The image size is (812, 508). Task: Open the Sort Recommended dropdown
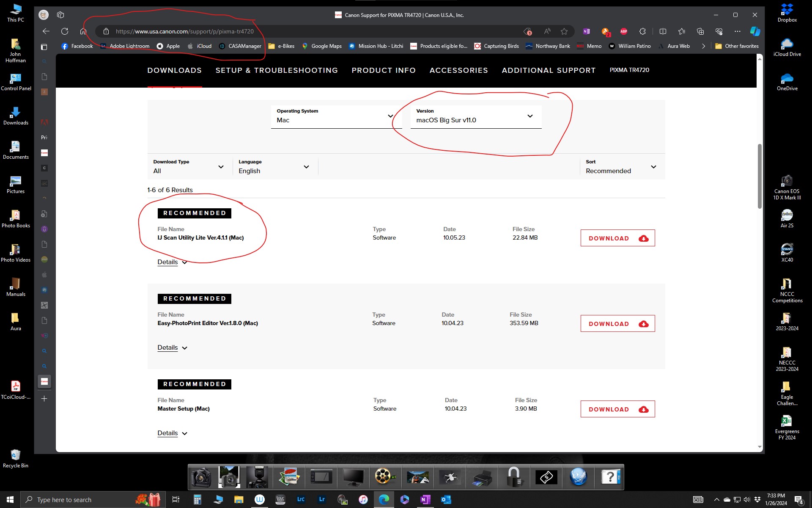620,167
